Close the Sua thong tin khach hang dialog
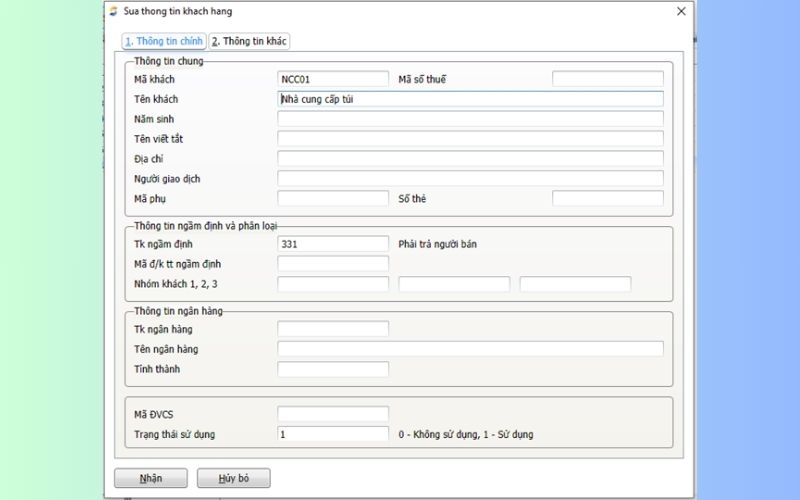Screen dimensions: 800x500 tap(681, 12)
